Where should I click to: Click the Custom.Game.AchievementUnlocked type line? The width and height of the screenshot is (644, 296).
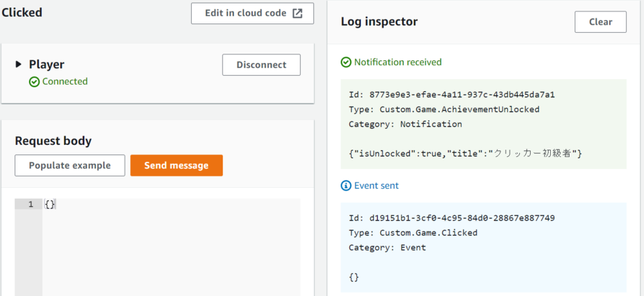(443, 109)
